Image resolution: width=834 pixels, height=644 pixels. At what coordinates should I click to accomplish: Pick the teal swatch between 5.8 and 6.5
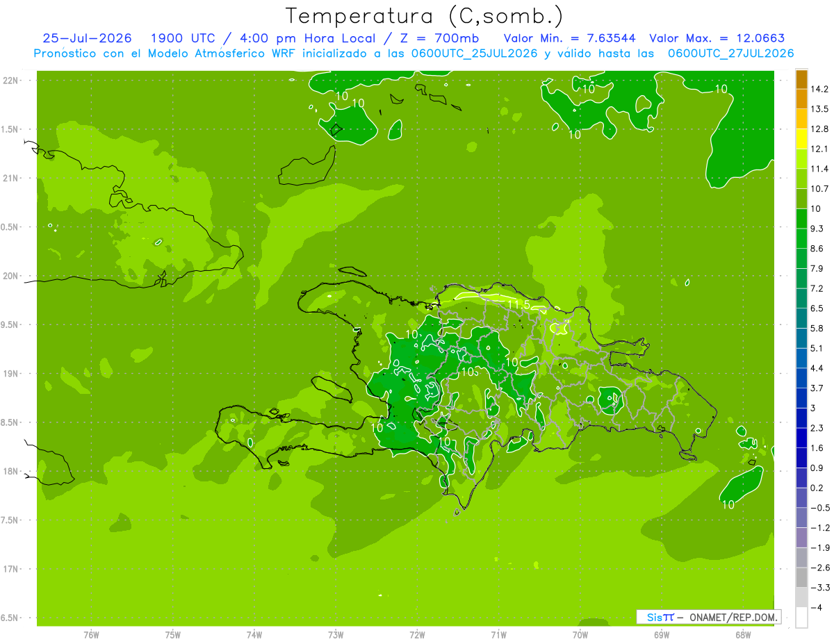(x=801, y=318)
